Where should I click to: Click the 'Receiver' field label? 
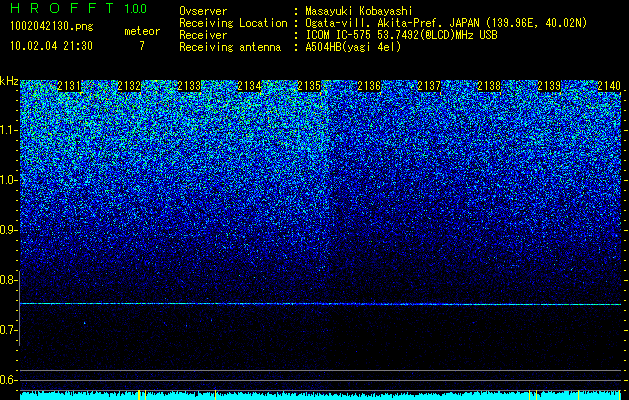click(x=203, y=35)
